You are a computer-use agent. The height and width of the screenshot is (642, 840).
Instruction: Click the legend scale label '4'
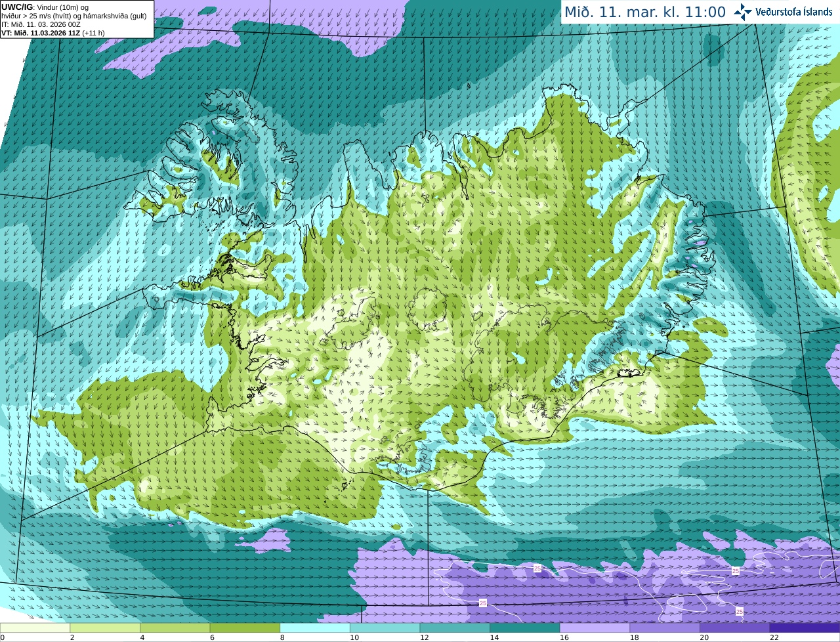pyautogui.click(x=142, y=637)
